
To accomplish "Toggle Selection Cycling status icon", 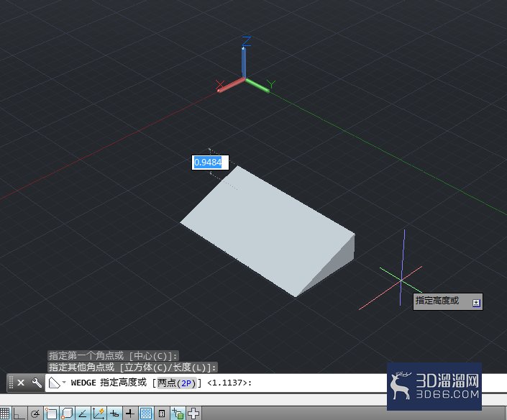I will click(x=178, y=414).
